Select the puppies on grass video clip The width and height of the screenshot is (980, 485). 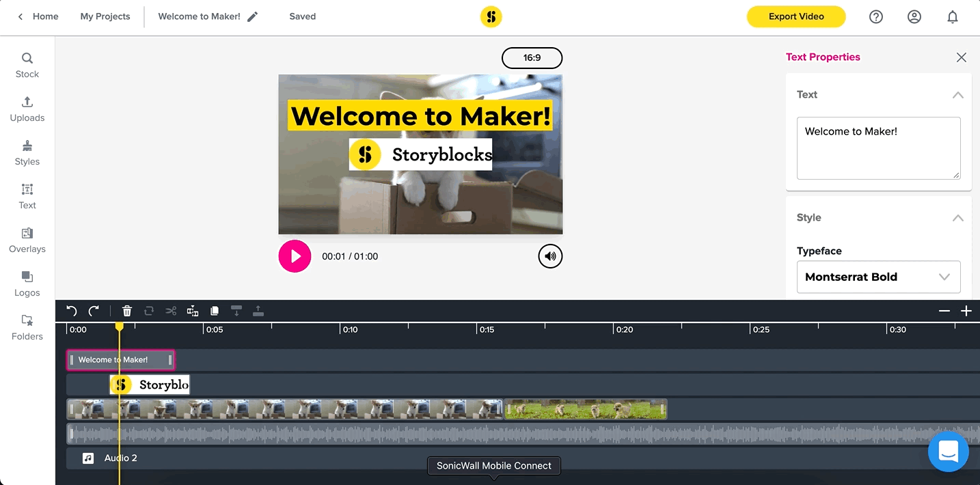click(586, 409)
